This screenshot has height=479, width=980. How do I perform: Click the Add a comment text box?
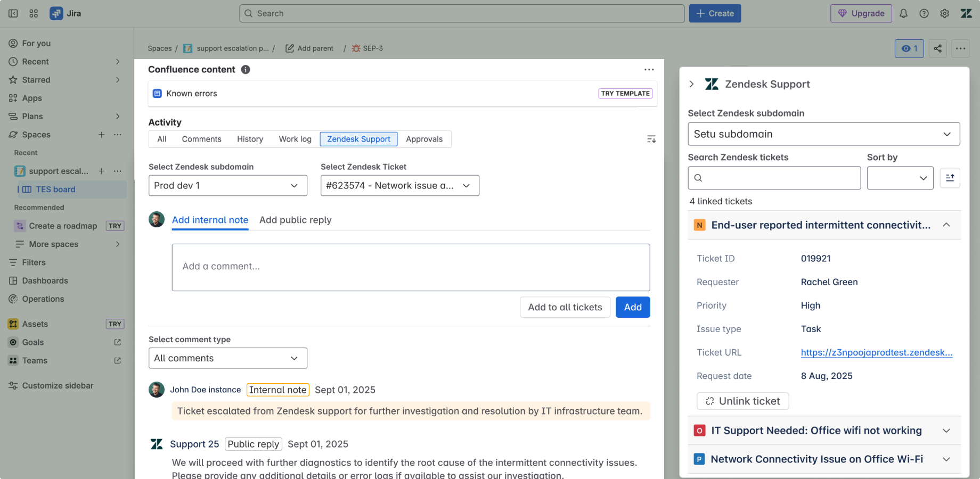click(x=411, y=267)
